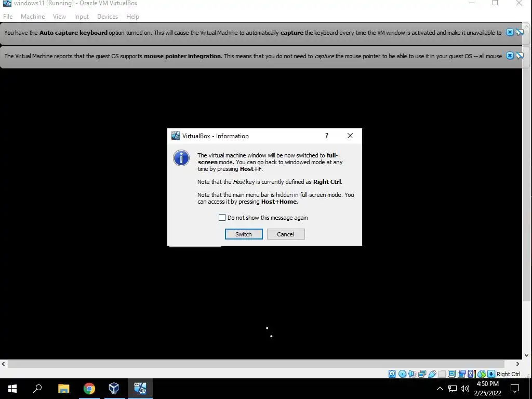Click the VirtualBox icon in the window title bar
This screenshot has width=532, height=399.
(x=7, y=3)
